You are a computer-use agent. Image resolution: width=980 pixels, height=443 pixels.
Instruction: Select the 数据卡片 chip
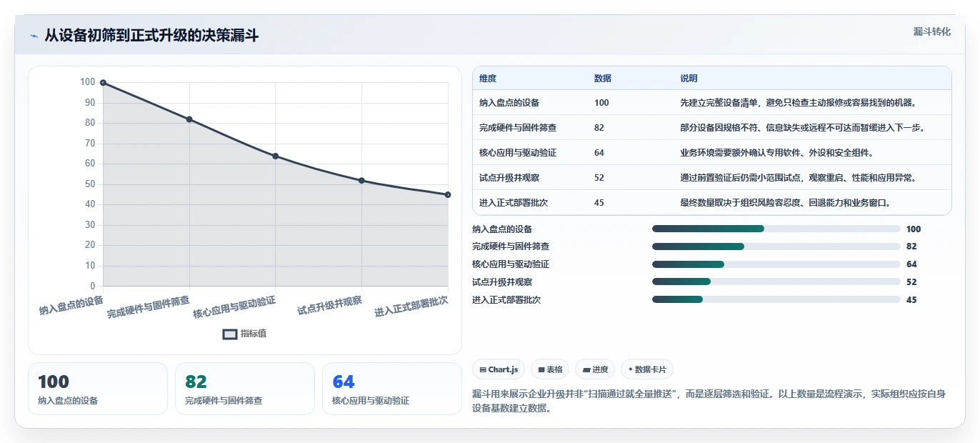647,369
